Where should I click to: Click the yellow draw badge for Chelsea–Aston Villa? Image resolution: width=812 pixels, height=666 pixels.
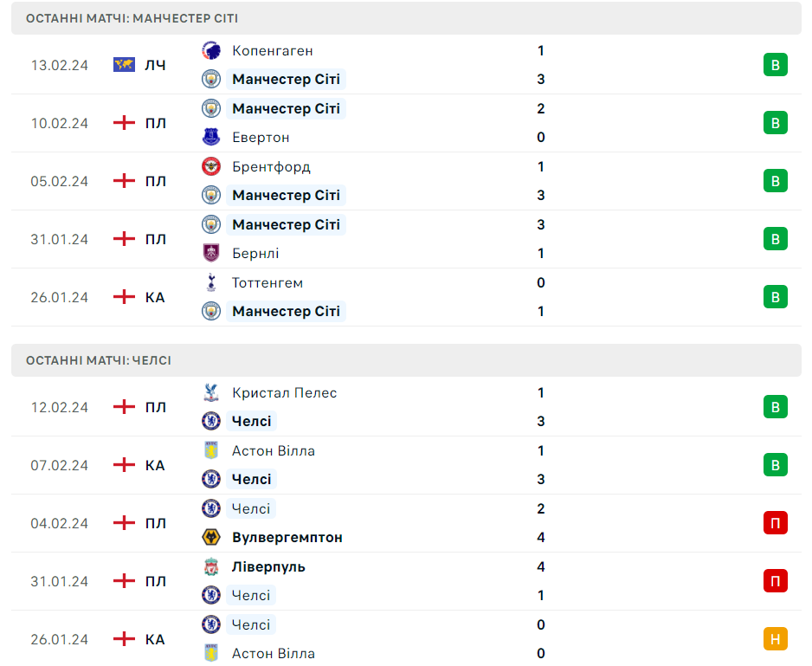pos(775,639)
